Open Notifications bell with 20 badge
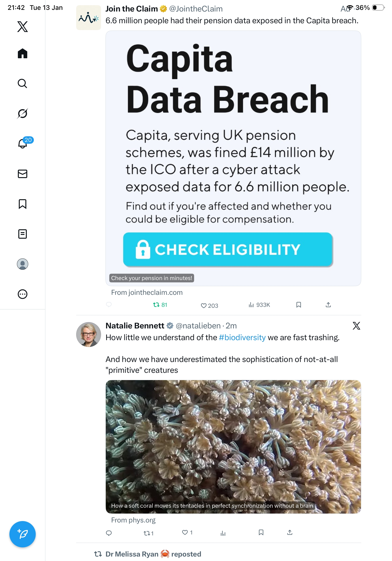Image resolution: width=392 pixels, height=561 pixels. click(x=23, y=144)
